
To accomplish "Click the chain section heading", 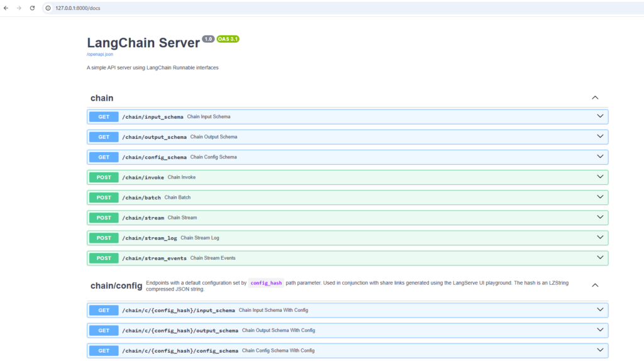I will click(102, 98).
